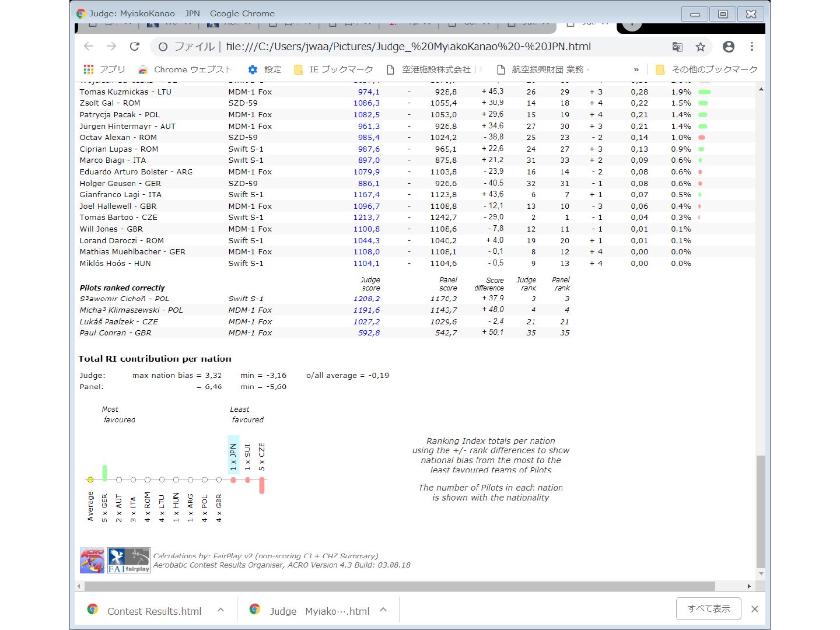Click the FAI fairplay logo
This screenshot has height=630, width=840.
coord(129,561)
